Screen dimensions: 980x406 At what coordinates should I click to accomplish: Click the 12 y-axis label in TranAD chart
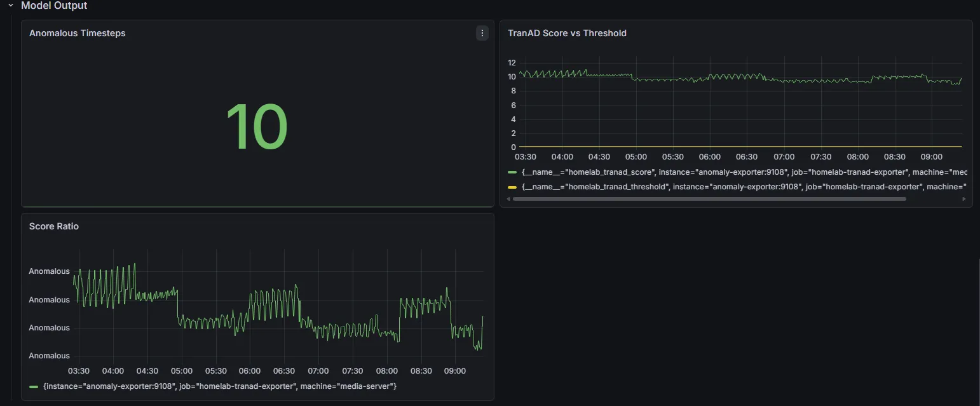coord(512,63)
